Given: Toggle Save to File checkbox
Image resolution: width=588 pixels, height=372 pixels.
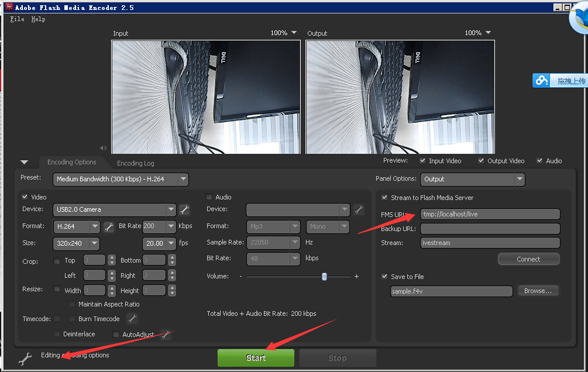Looking at the screenshot, I should (384, 277).
